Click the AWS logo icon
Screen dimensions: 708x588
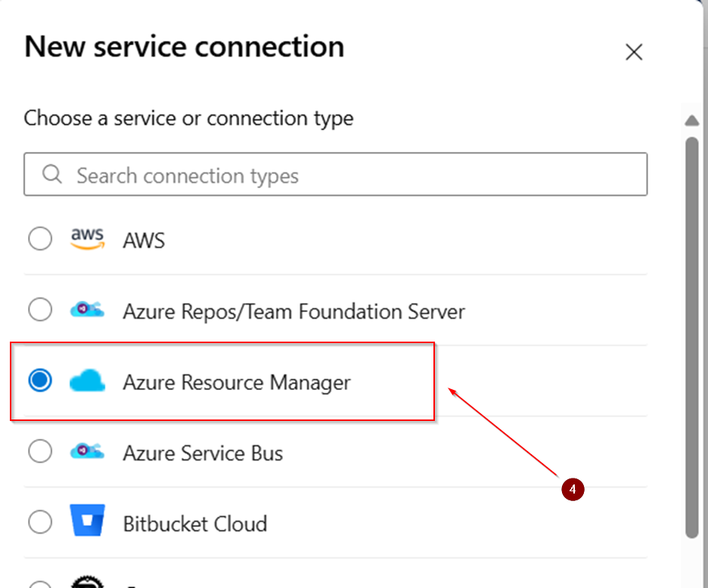[88, 239]
